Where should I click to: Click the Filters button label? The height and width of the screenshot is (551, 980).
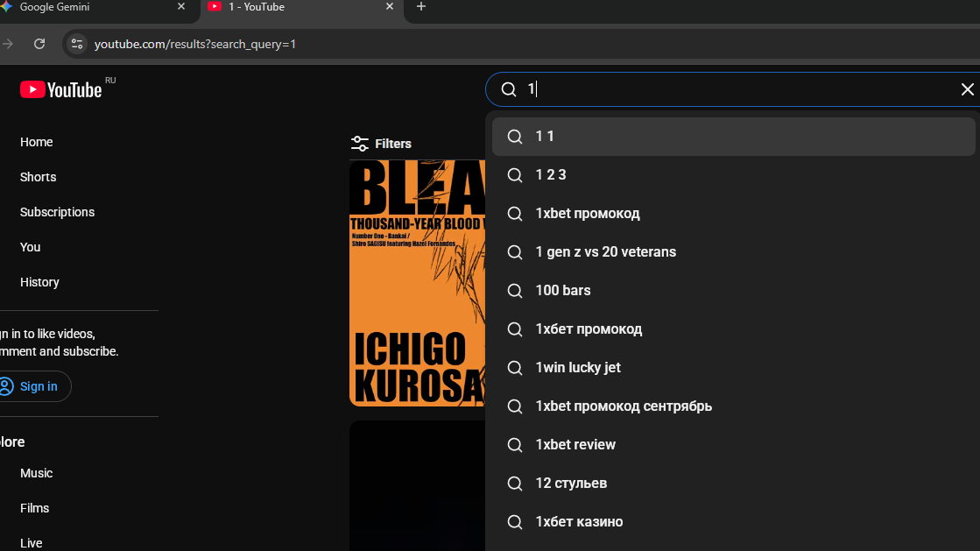393,144
